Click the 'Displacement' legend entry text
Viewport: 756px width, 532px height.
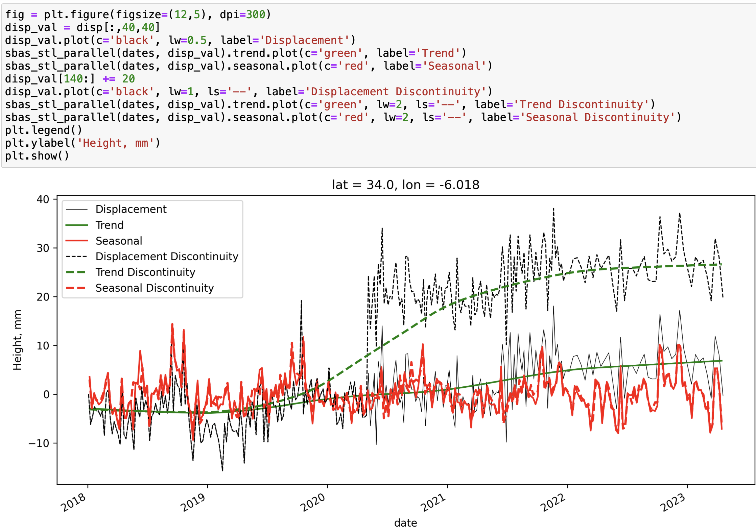pyautogui.click(x=131, y=209)
